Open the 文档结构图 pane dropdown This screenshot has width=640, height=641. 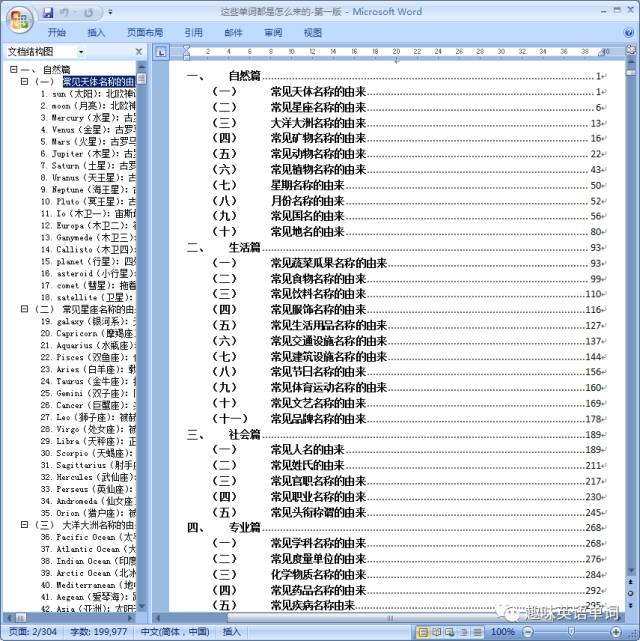click(81, 52)
